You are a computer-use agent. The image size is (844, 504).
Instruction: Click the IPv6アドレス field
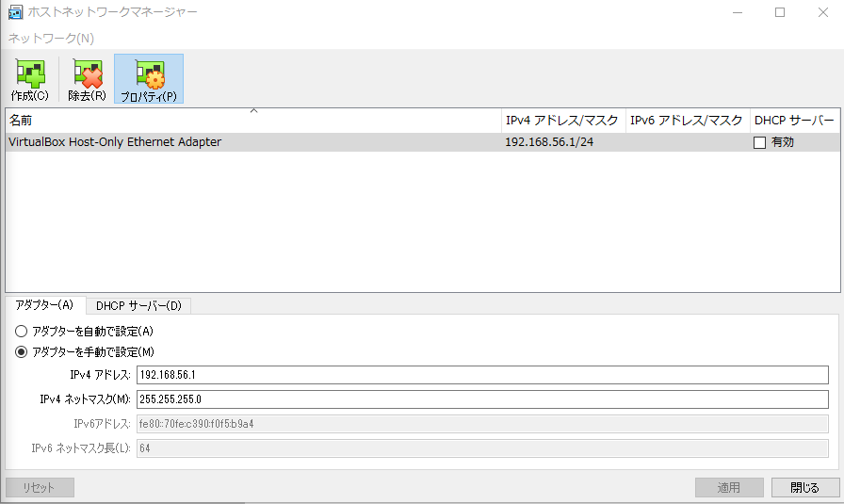(482, 424)
